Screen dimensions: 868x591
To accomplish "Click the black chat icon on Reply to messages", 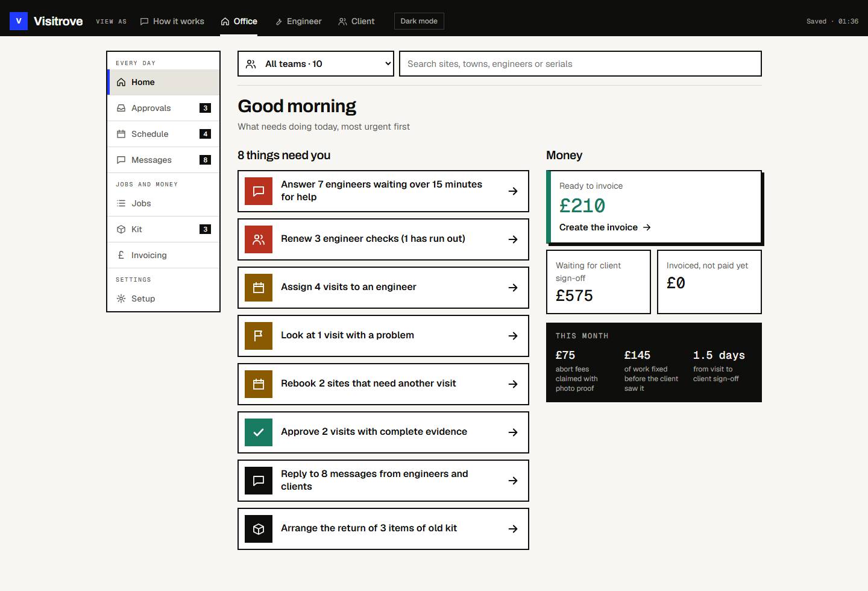I will (x=259, y=481).
